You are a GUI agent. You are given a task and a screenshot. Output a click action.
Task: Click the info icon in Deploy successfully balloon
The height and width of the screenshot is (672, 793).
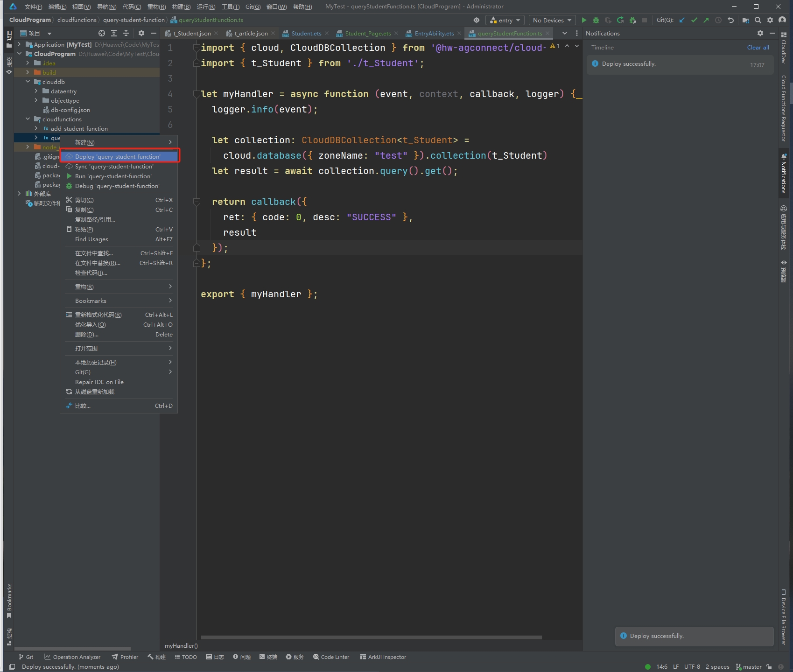click(x=624, y=636)
